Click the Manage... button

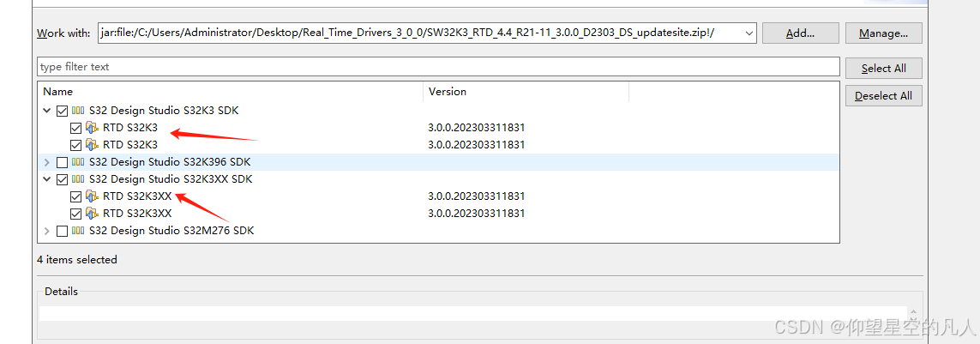[883, 33]
